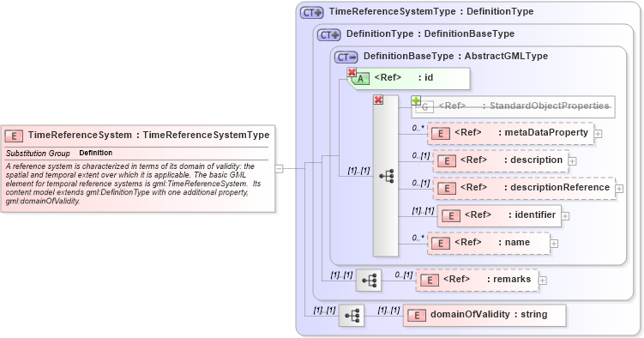Click sequence icon beside domainOfValidity

pyautogui.click(x=352, y=316)
